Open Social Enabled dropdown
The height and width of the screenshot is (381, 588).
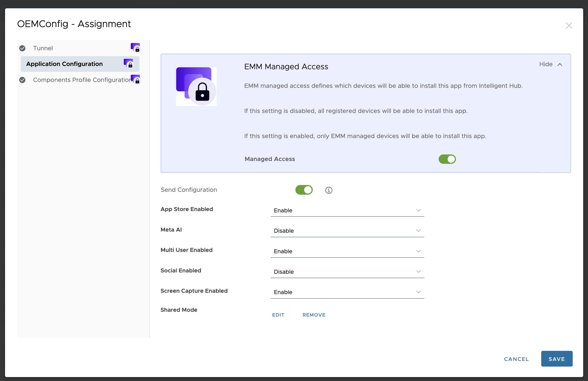tap(347, 271)
